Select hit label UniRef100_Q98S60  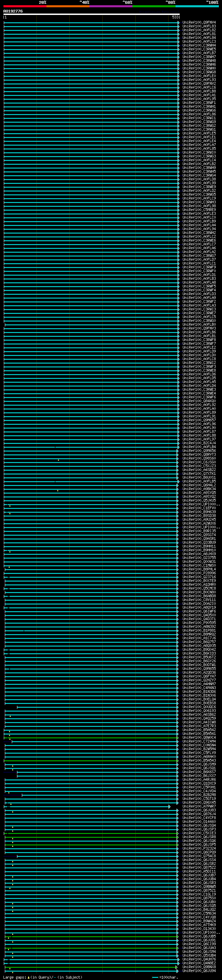point(199,459)
